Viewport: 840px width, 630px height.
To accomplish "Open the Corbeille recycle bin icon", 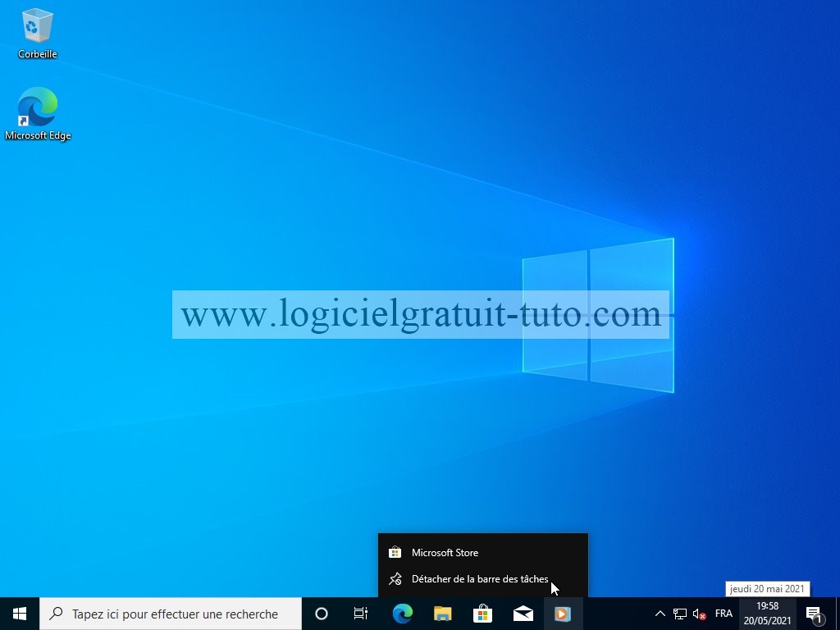I will click(x=37, y=33).
